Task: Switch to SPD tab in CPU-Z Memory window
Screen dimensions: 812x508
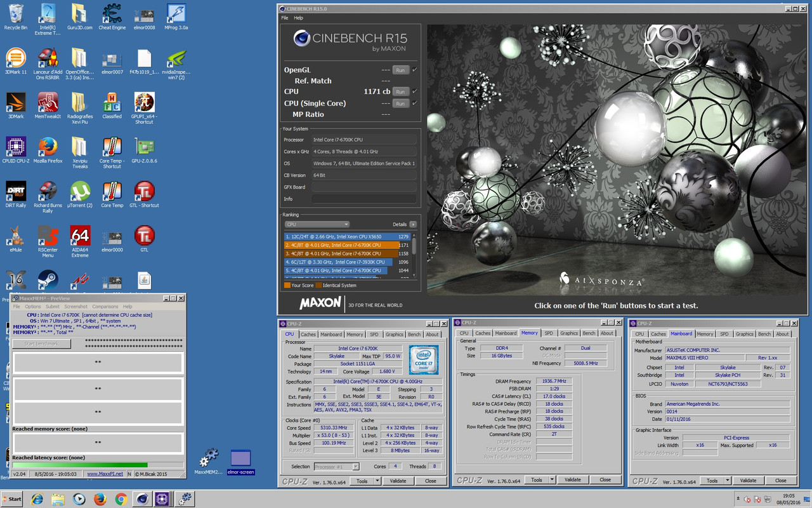Action: (549, 333)
